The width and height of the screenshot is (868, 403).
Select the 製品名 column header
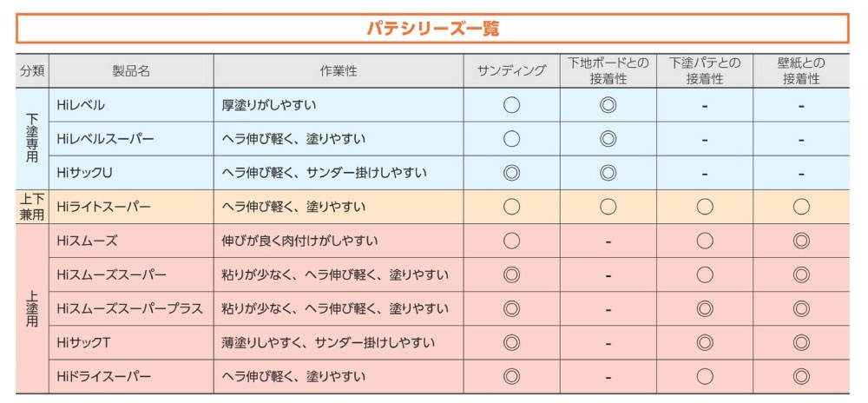click(x=131, y=71)
